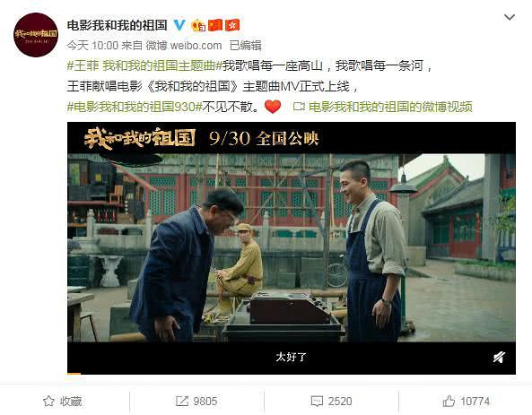The width and height of the screenshot is (532, 415).
Task: Click the red heart emoji
Action: pos(273,107)
